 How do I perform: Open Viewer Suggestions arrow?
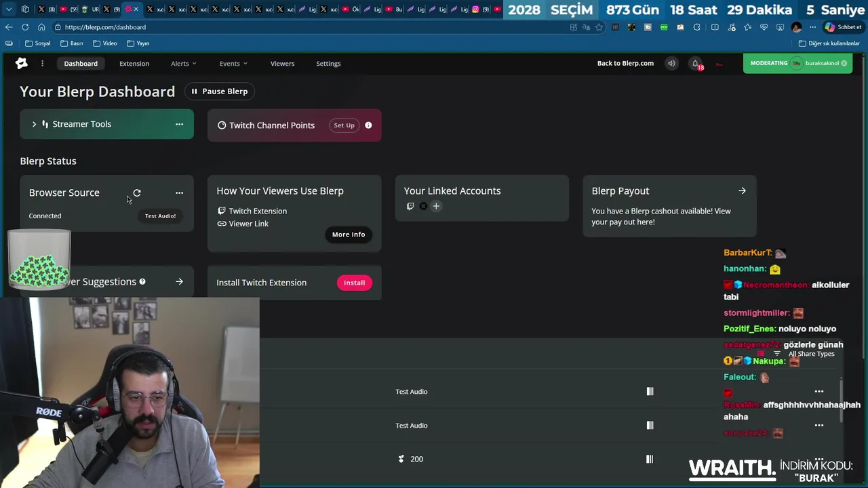point(179,282)
